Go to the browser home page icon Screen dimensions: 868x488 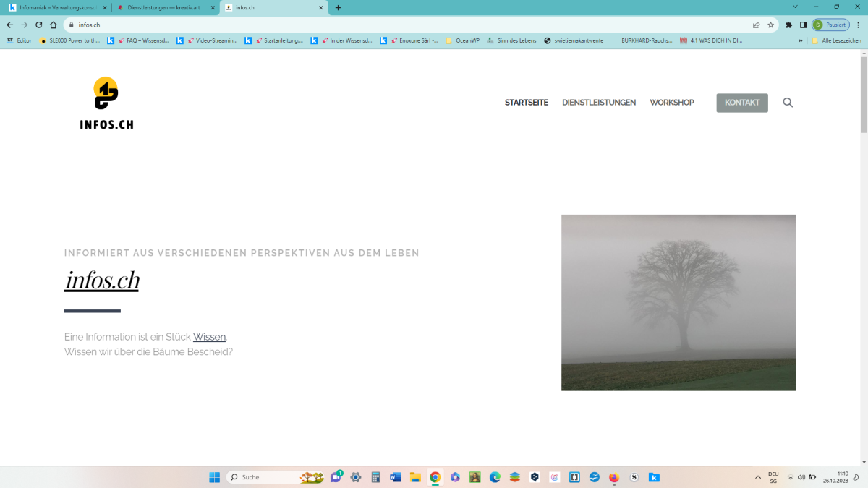coord(54,25)
